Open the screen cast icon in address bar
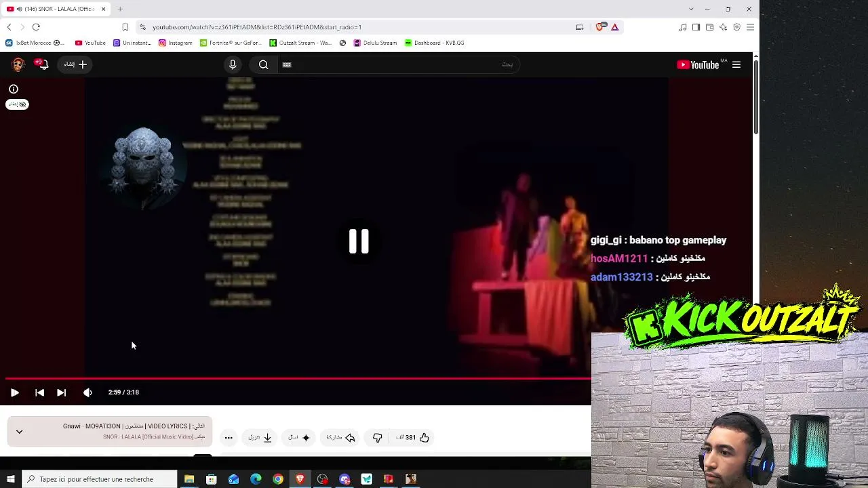 tap(580, 27)
